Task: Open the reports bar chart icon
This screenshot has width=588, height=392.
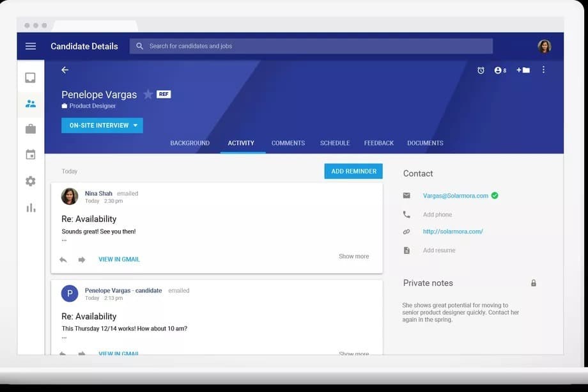Action: [31, 208]
